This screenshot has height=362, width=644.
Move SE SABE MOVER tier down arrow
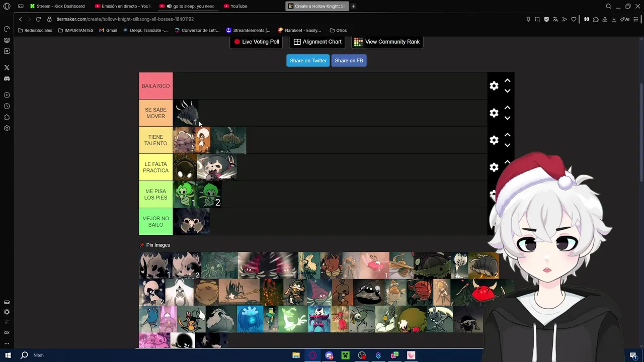507,118
